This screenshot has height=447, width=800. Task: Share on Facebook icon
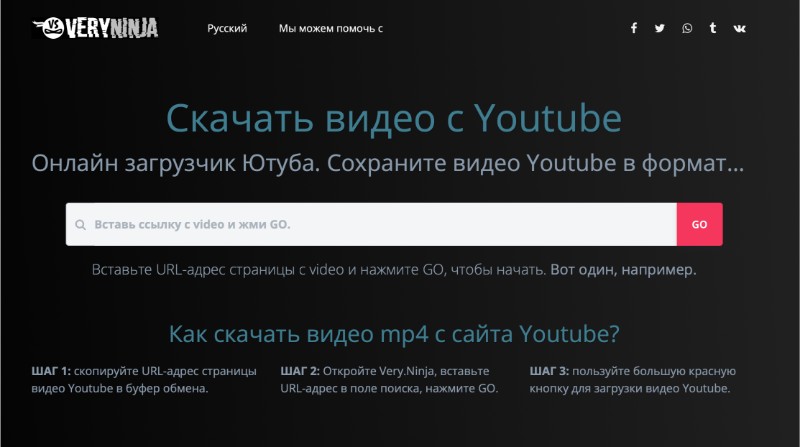(634, 28)
